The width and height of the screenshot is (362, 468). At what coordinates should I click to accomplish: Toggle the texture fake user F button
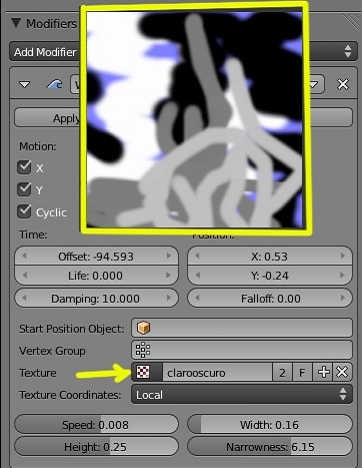point(302,372)
